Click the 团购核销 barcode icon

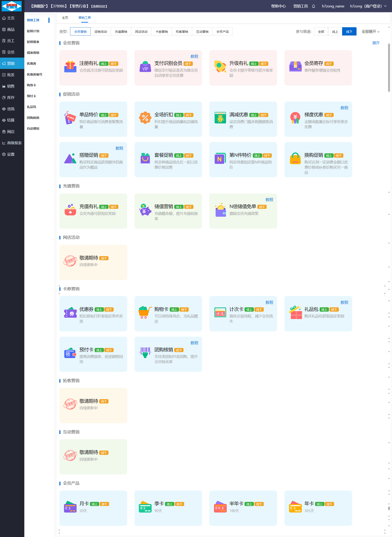(x=145, y=353)
